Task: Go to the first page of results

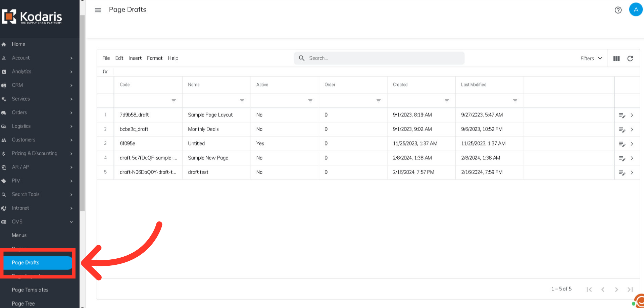Action: [x=589, y=290]
